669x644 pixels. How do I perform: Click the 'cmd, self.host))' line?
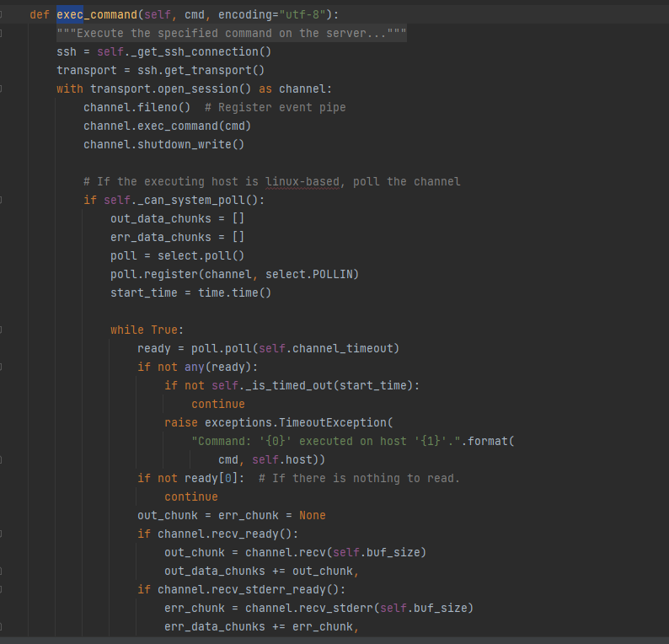click(272, 460)
